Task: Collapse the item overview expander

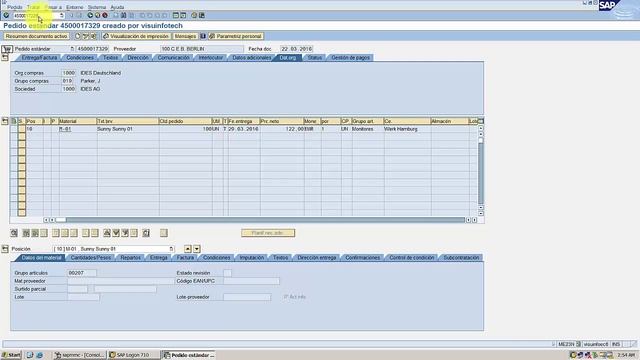Action: (5, 121)
